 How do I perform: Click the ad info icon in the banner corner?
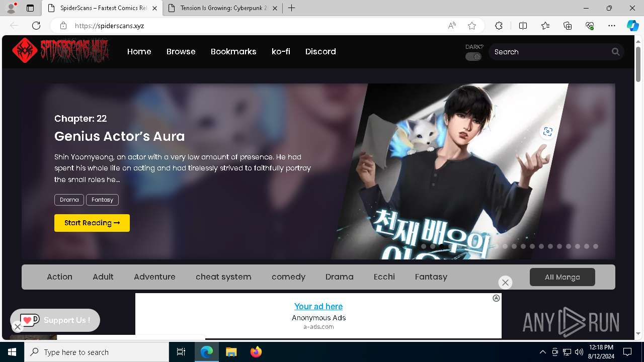496,298
